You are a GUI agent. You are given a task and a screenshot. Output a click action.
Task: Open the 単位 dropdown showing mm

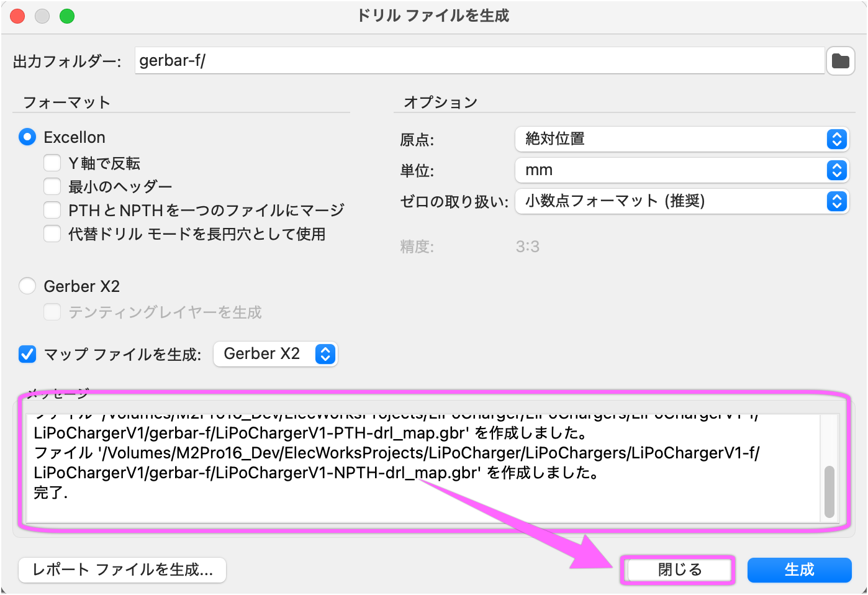click(x=682, y=170)
